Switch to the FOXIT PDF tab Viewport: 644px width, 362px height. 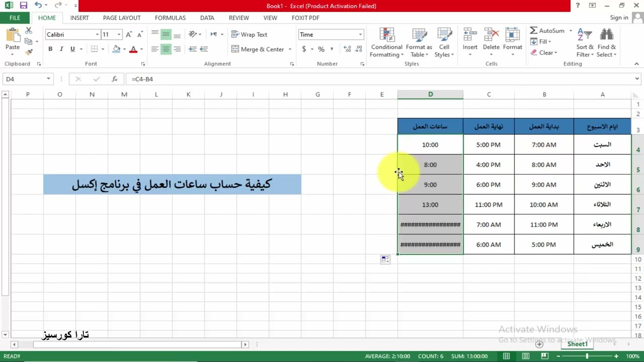coord(305,18)
